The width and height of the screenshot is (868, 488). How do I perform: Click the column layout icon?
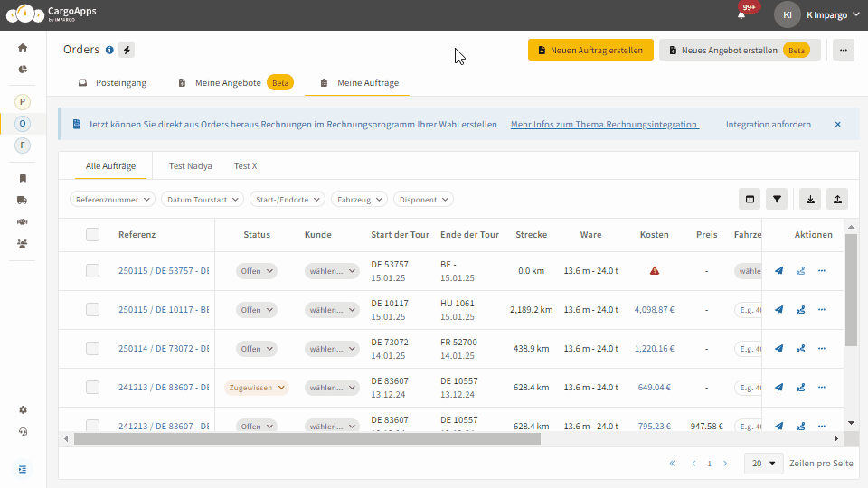[750, 199]
